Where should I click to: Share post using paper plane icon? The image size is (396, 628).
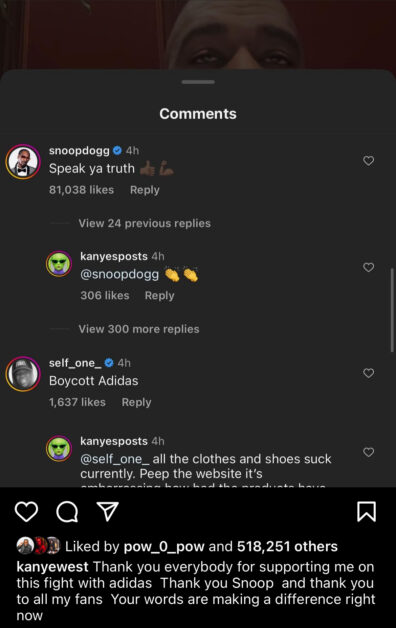(108, 511)
